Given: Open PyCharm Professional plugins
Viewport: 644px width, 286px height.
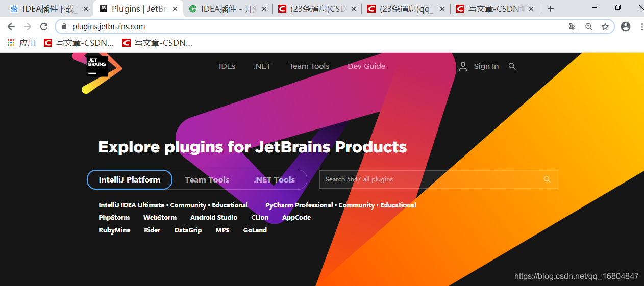Looking at the screenshot, I should point(299,205).
